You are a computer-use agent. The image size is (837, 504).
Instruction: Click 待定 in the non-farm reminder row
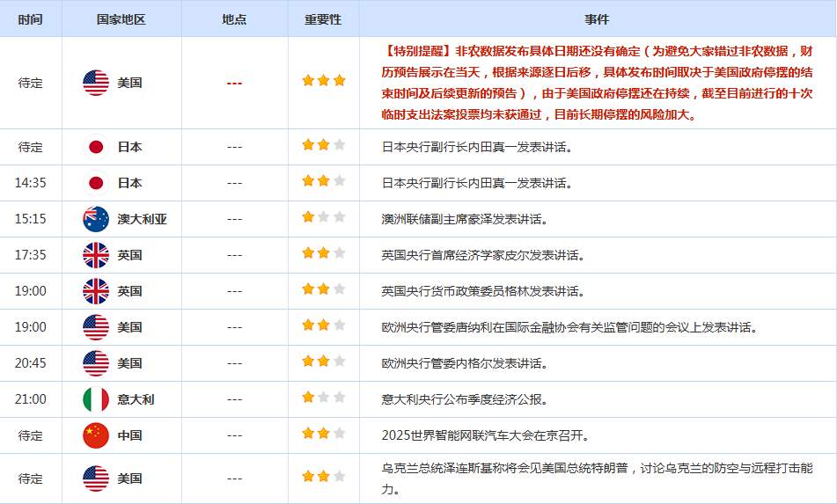click(x=31, y=83)
